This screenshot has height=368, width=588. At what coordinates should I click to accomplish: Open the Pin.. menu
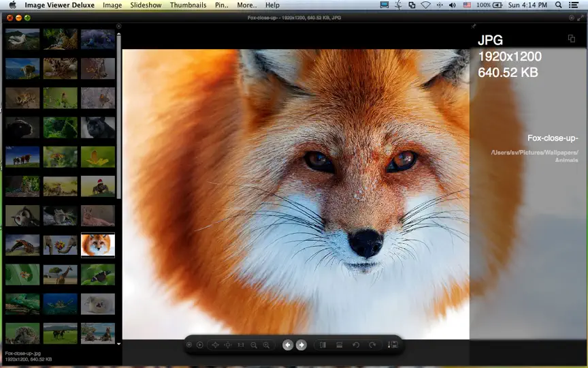pyautogui.click(x=222, y=5)
